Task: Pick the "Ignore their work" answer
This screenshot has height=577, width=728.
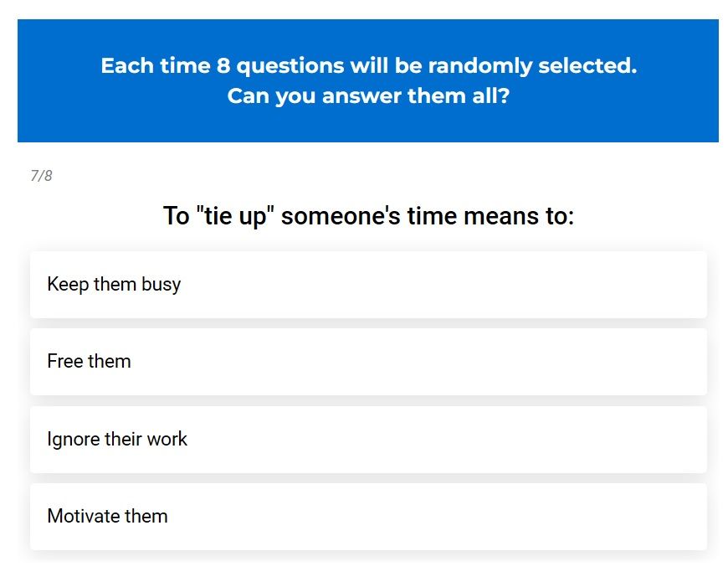Action: pyautogui.click(x=368, y=439)
